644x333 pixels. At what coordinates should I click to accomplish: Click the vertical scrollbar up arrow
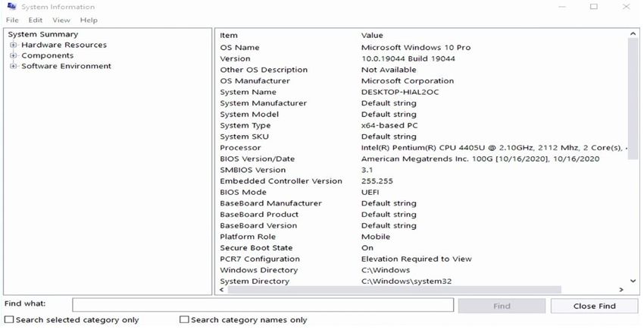pyautogui.click(x=633, y=34)
